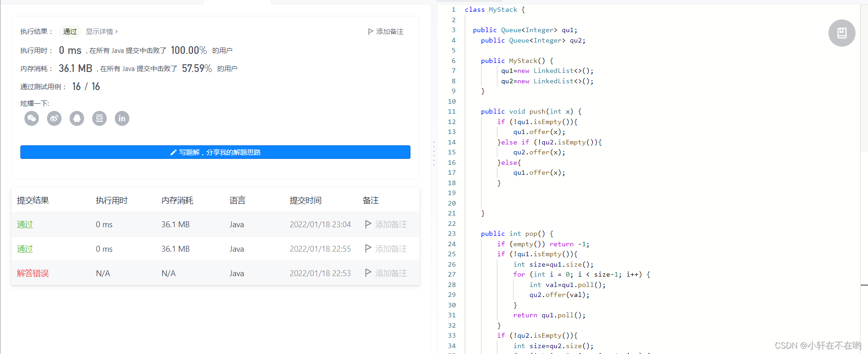Click line number 23 in editor gutter
The image size is (868, 354).
click(x=452, y=234)
